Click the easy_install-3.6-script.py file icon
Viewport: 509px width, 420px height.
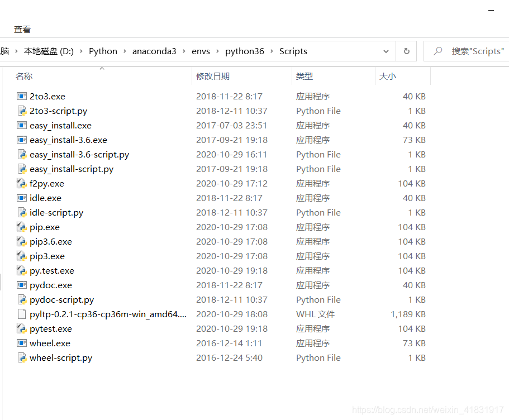click(22, 155)
